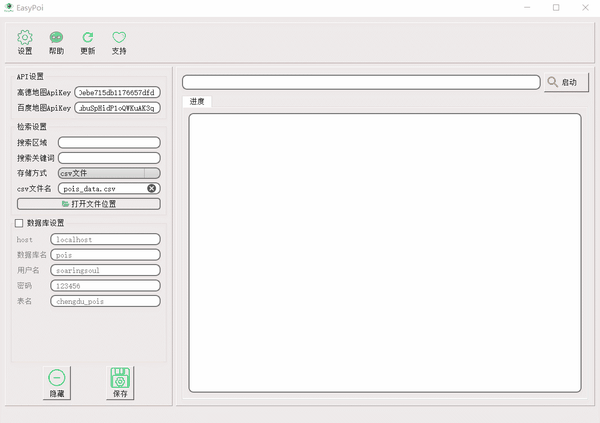This screenshot has width=600, height=423.
Task: Click the 表名 chengdu_pois field
Action: click(105, 301)
